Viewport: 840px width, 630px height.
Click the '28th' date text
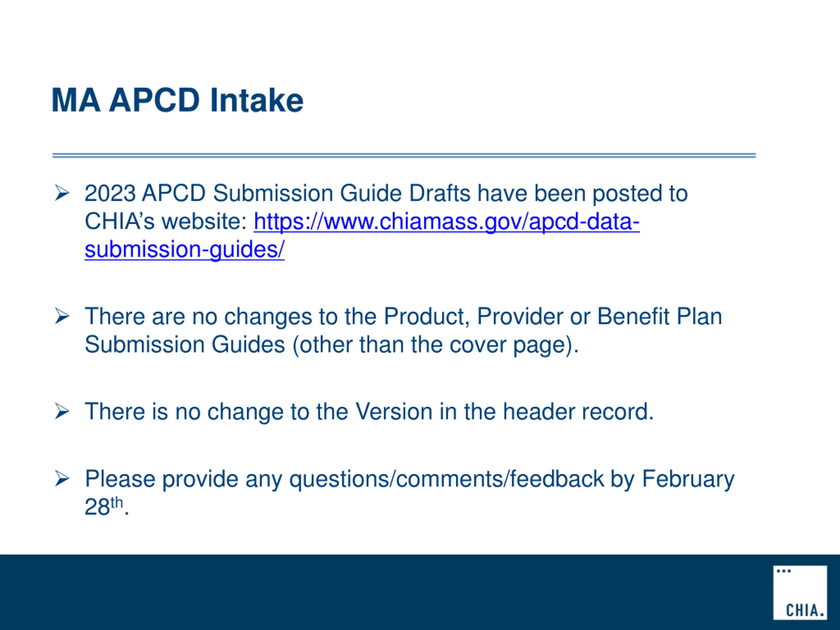[x=104, y=506]
